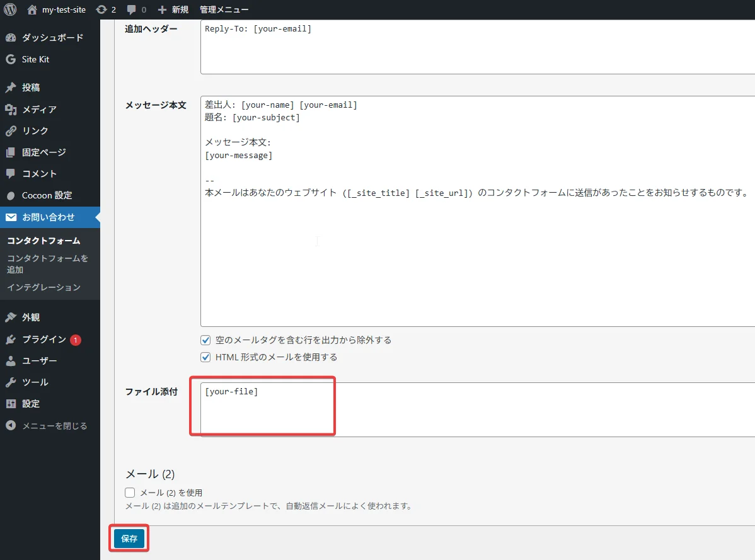Open the updates icon showing 2

pos(101,9)
